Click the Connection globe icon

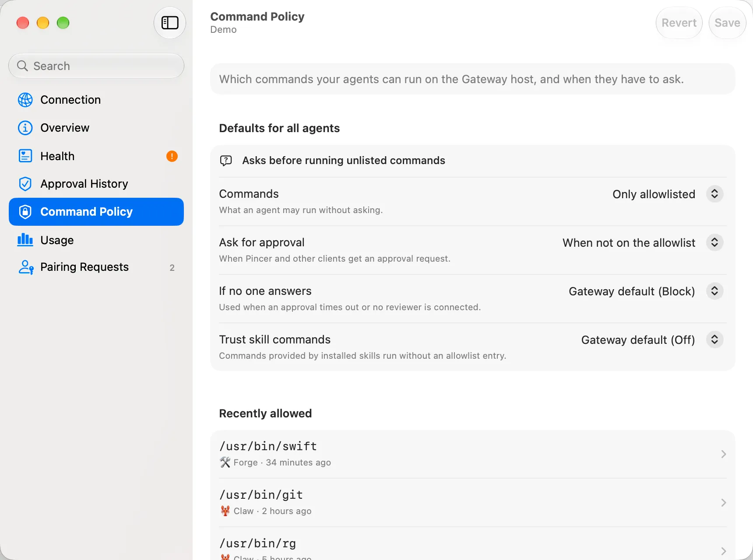[x=25, y=100]
